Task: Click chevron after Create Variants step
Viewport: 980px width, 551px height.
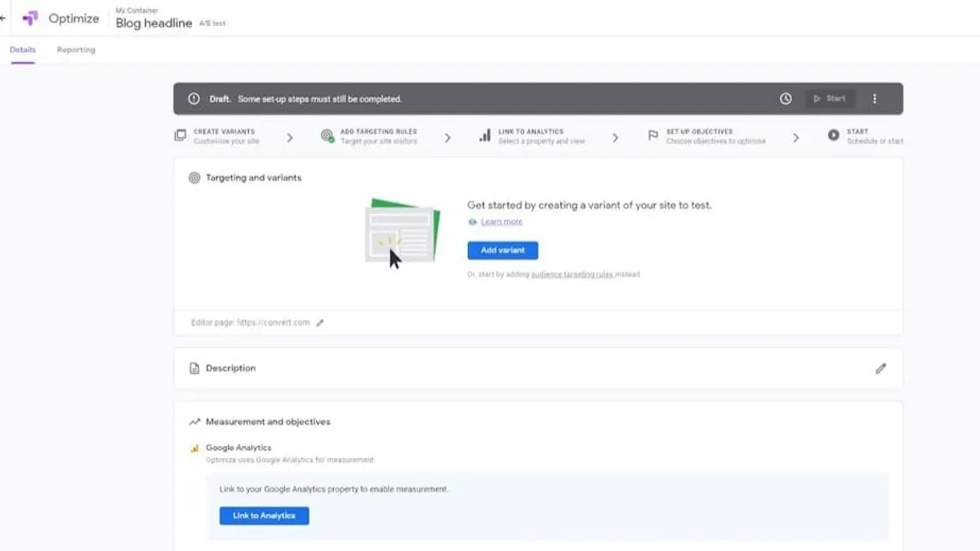Action: [x=290, y=138]
